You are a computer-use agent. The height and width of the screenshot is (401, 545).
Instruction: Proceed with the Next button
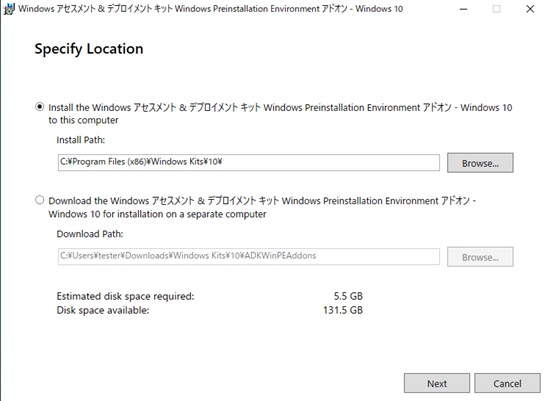(437, 383)
